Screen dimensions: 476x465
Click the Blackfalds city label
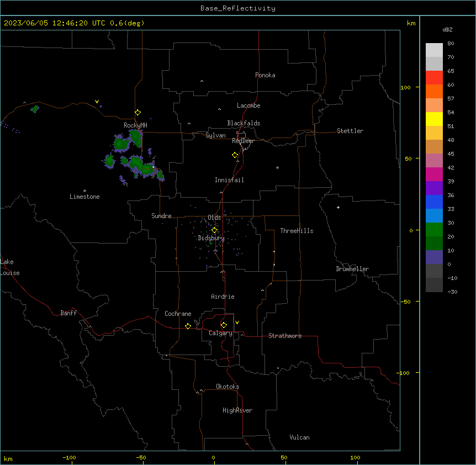point(244,123)
